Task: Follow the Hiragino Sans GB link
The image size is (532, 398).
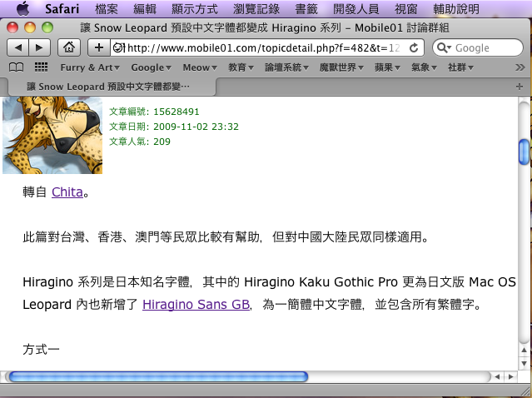Action: pyautogui.click(x=196, y=305)
